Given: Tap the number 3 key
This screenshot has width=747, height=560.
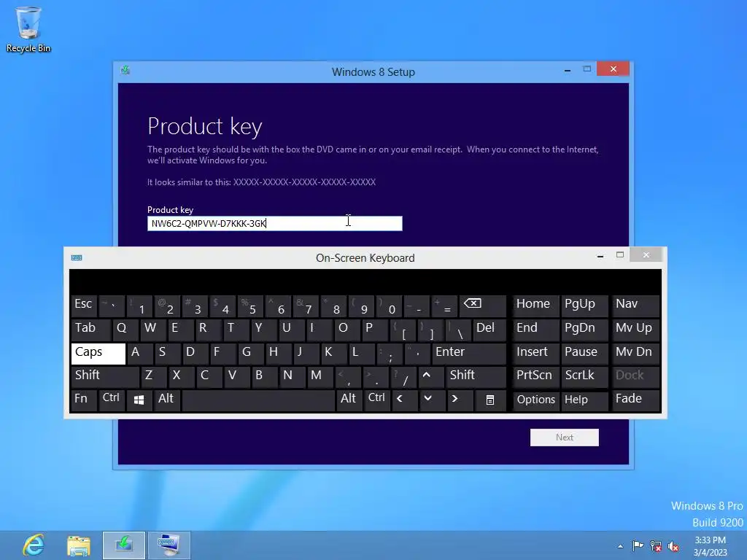Looking at the screenshot, I should (x=195, y=306).
